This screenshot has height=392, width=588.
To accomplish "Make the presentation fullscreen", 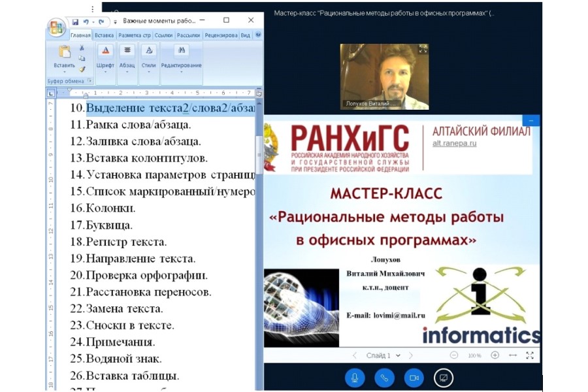I will tap(530, 355).
